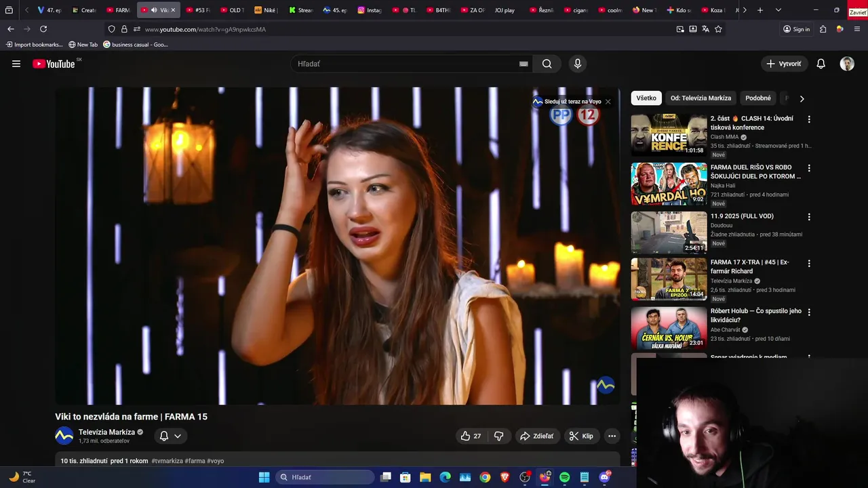Click the browser address bar URL

click(x=205, y=29)
